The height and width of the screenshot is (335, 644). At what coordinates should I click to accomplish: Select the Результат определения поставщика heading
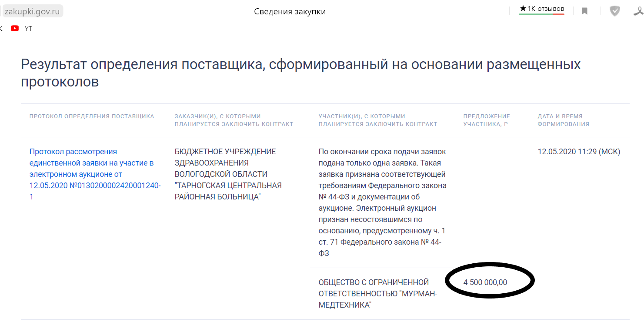(x=301, y=73)
